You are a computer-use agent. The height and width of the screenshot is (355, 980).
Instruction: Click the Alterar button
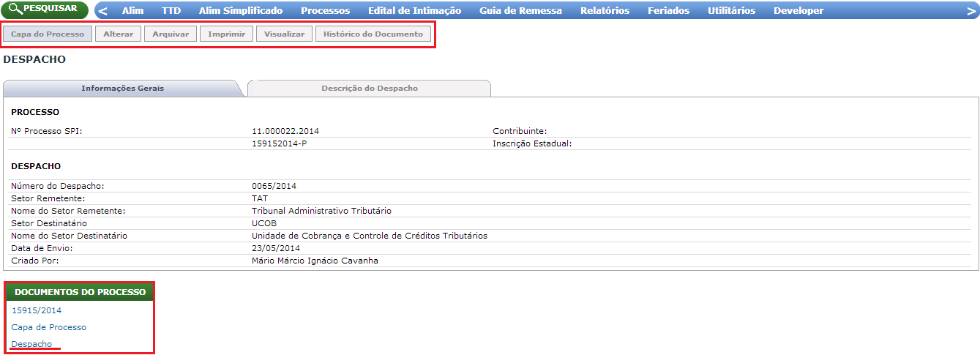119,34
